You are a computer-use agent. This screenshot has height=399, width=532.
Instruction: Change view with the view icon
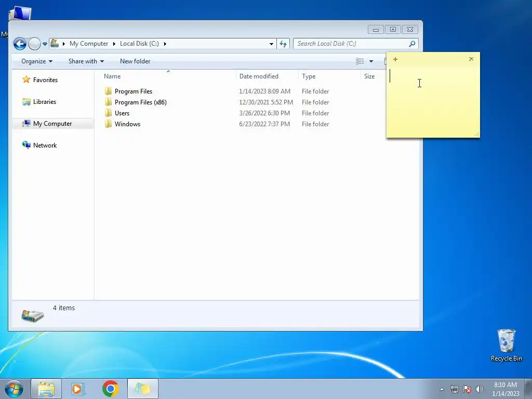pos(360,61)
